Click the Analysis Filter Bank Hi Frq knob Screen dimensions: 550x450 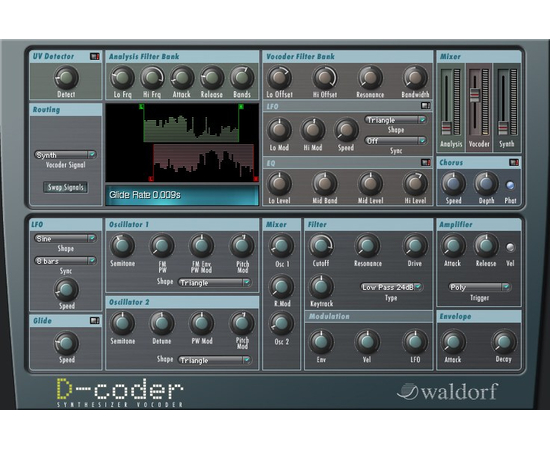tap(152, 78)
